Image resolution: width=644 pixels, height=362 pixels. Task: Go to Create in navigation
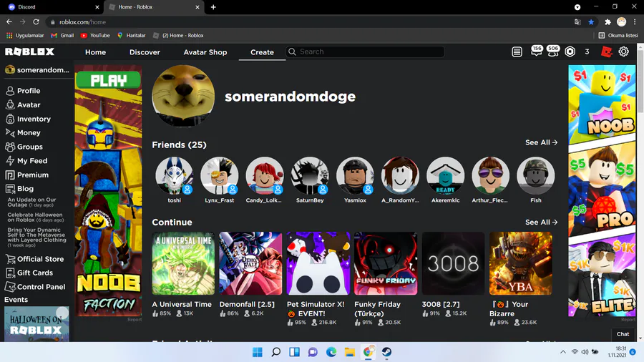[262, 52]
